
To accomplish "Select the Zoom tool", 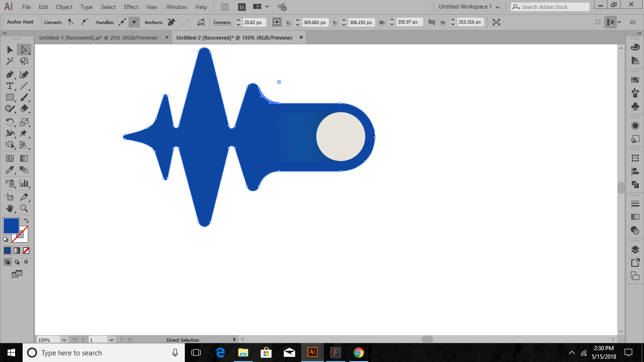I will 24,209.
